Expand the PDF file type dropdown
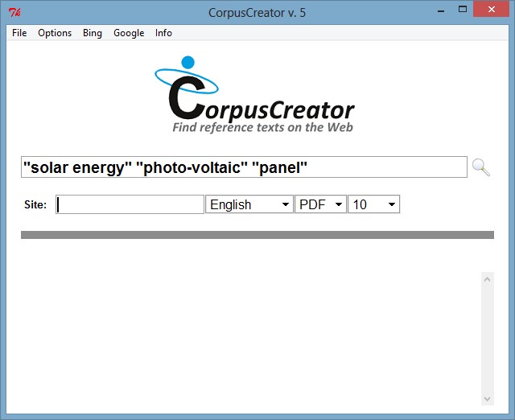This screenshot has width=515, height=420. click(320, 204)
